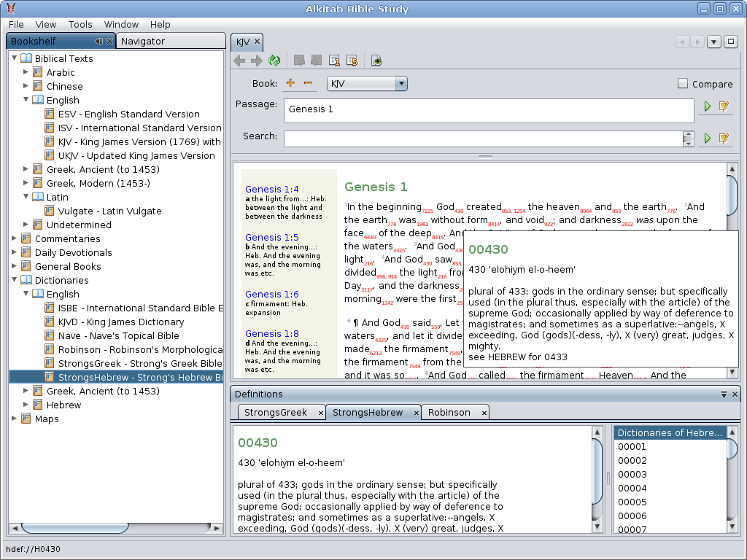Click the green go arrow beside Passage field
Image resolution: width=747 pixels, height=560 pixels.
click(706, 106)
